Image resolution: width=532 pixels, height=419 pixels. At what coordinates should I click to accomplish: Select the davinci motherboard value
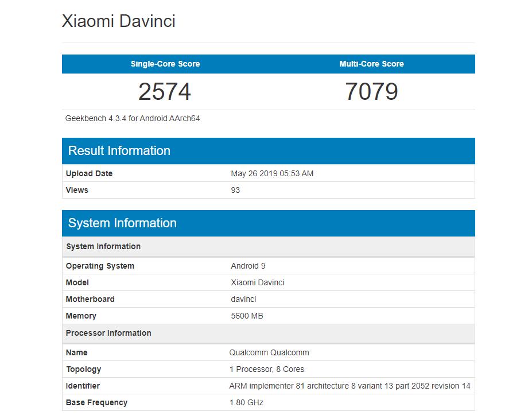(243, 299)
